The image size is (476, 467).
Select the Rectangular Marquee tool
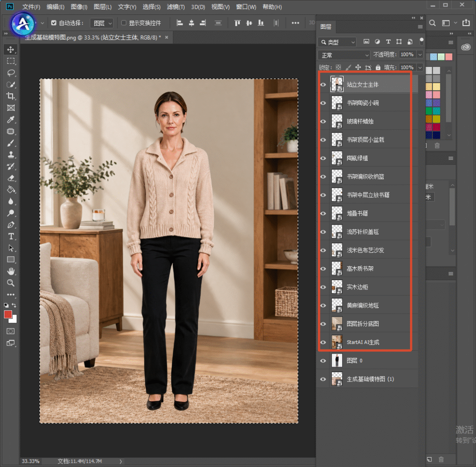pyautogui.click(x=11, y=61)
